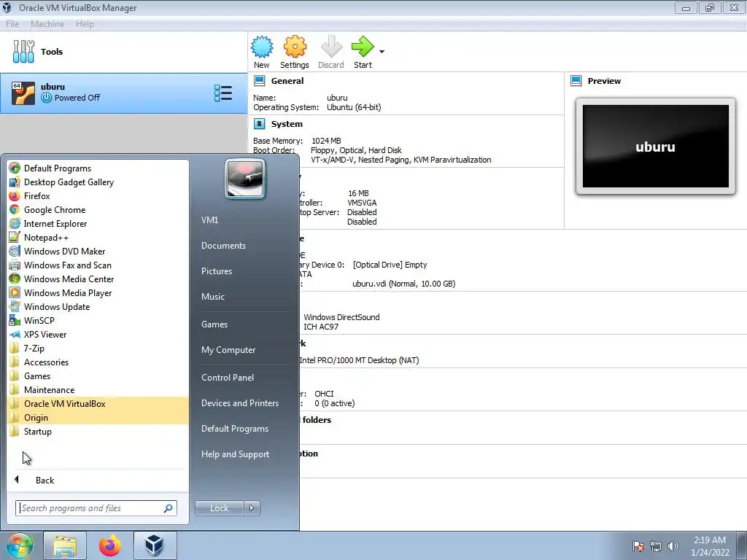Open the VM1 user folder link

point(209,220)
